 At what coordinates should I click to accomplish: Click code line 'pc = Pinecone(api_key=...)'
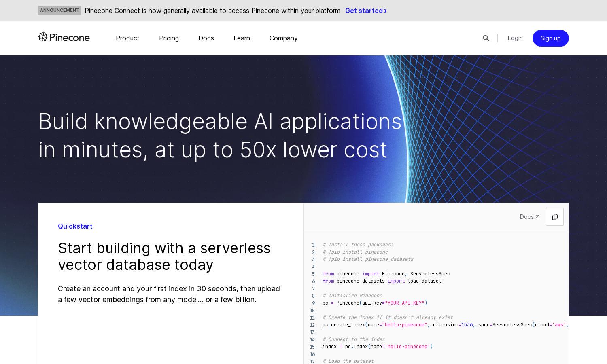375,303
